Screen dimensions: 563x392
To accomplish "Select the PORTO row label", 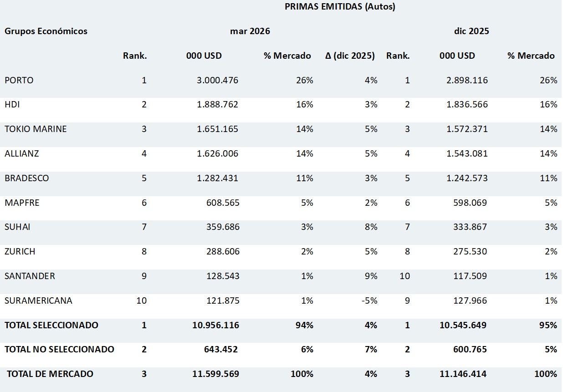I will coord(19,80).
